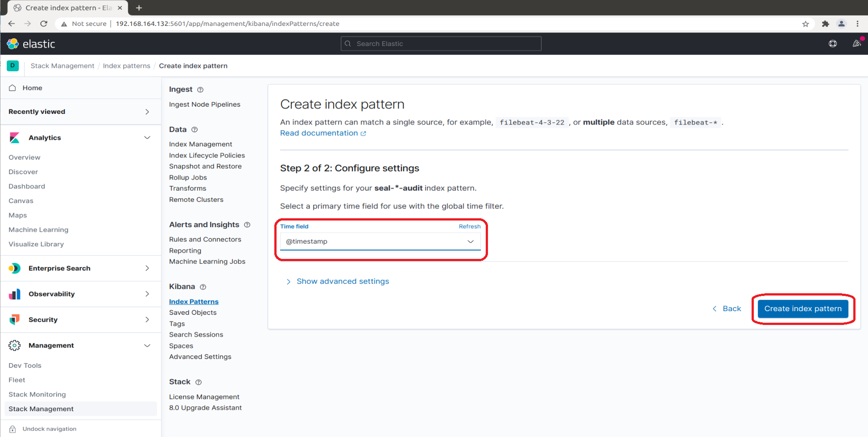Click the Undock navigation lock icon
Image resolution: width=868 pixels, height=437 pixels.
tap(13, 429)
